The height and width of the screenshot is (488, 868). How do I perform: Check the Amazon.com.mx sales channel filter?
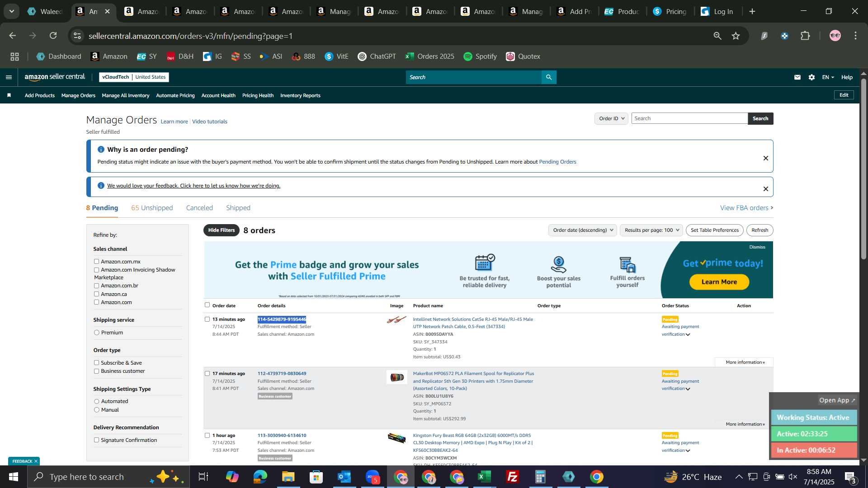pyautogui.click(x=96, y=262)
